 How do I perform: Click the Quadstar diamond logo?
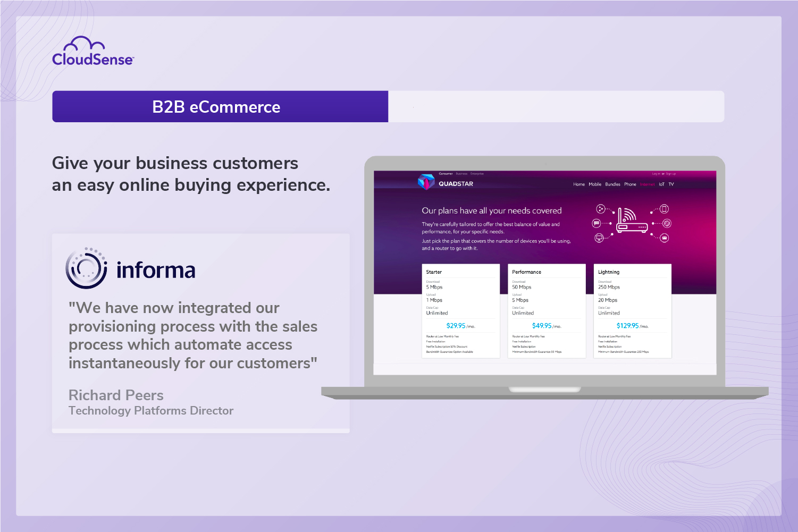click(425, 182)
